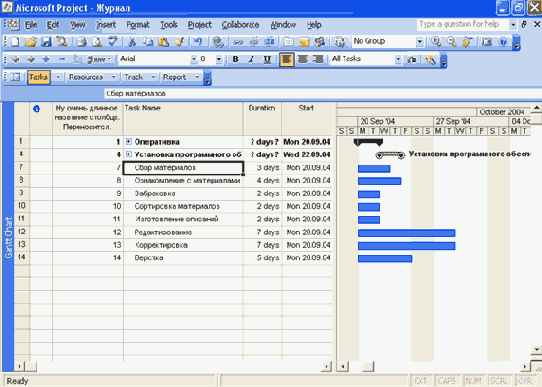
Task: Open Print Preview icon
Action: point(97,42)
